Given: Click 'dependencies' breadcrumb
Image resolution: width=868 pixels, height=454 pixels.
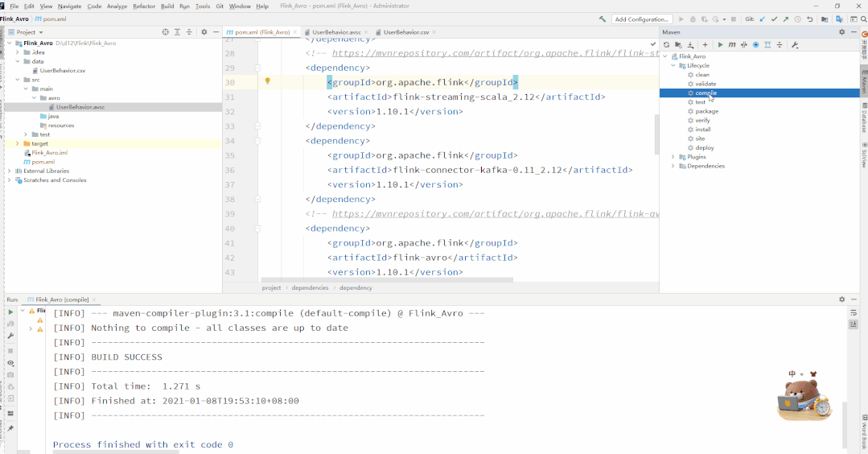Looking at the screenshot, I should 310,288.
